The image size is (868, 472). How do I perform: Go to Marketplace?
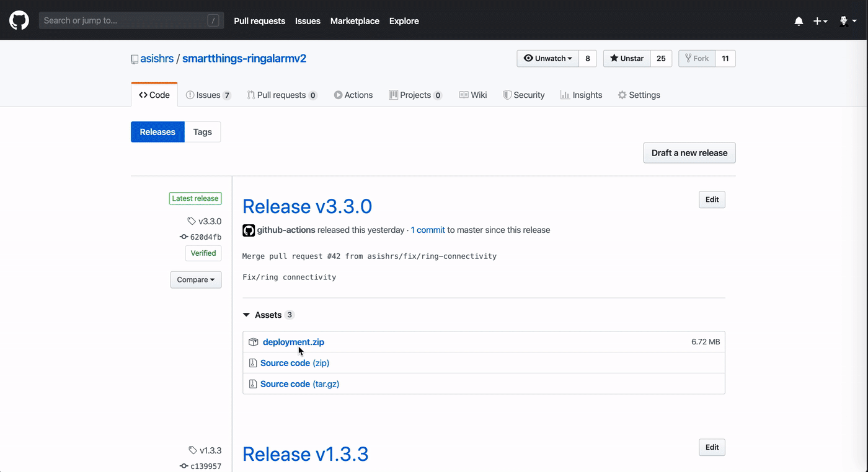[355, 21]
